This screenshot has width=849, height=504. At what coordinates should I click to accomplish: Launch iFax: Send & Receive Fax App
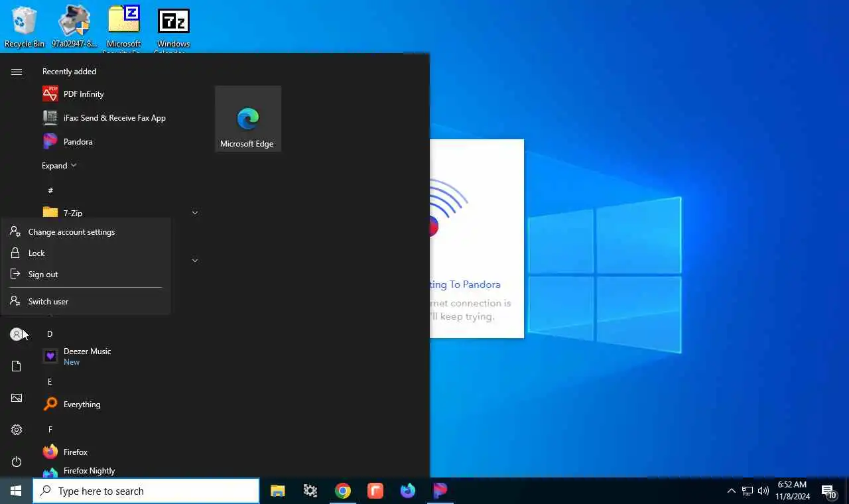point(119,118)
